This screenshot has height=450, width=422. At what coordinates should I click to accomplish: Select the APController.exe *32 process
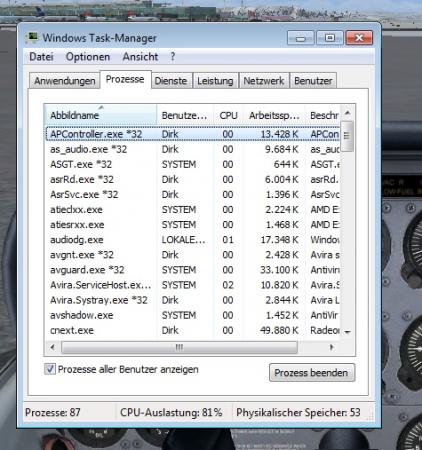point(193,134)
